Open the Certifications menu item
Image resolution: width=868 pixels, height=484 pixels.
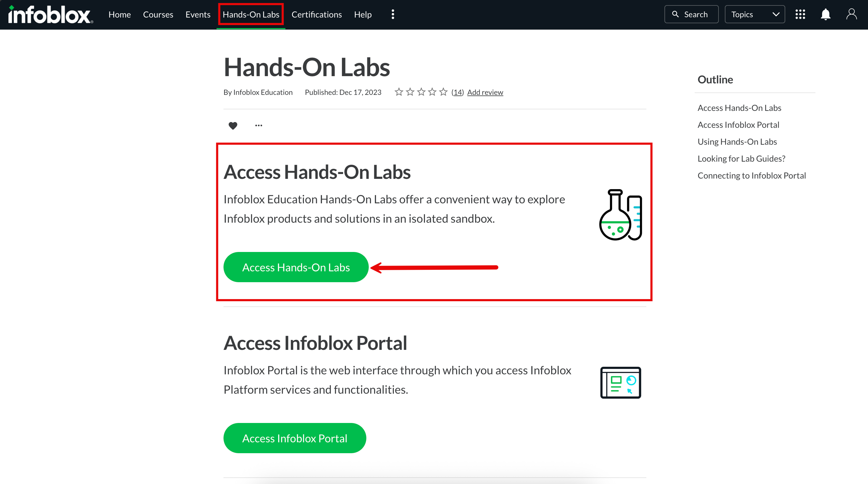317,15
